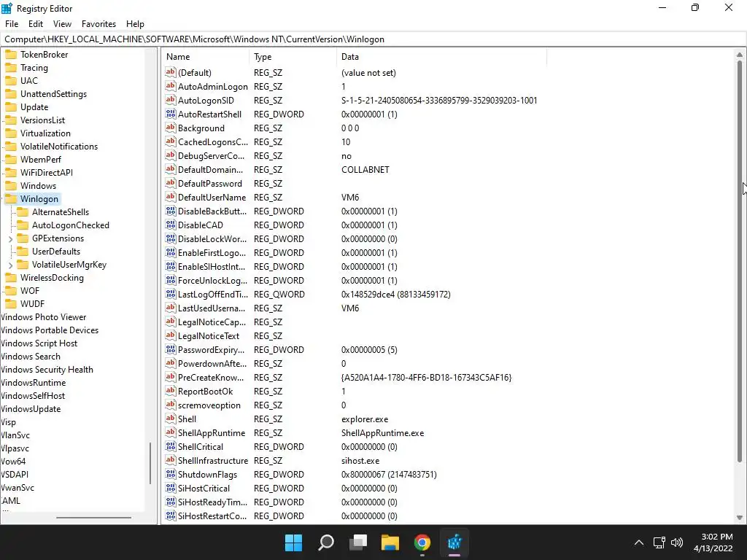Click the LegalNoticeText string value icon

170,335
